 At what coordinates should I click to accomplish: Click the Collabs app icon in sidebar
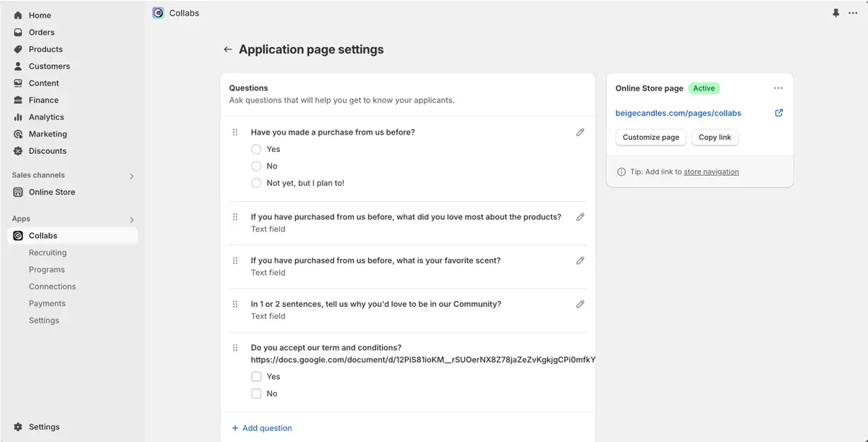(18, 236)
